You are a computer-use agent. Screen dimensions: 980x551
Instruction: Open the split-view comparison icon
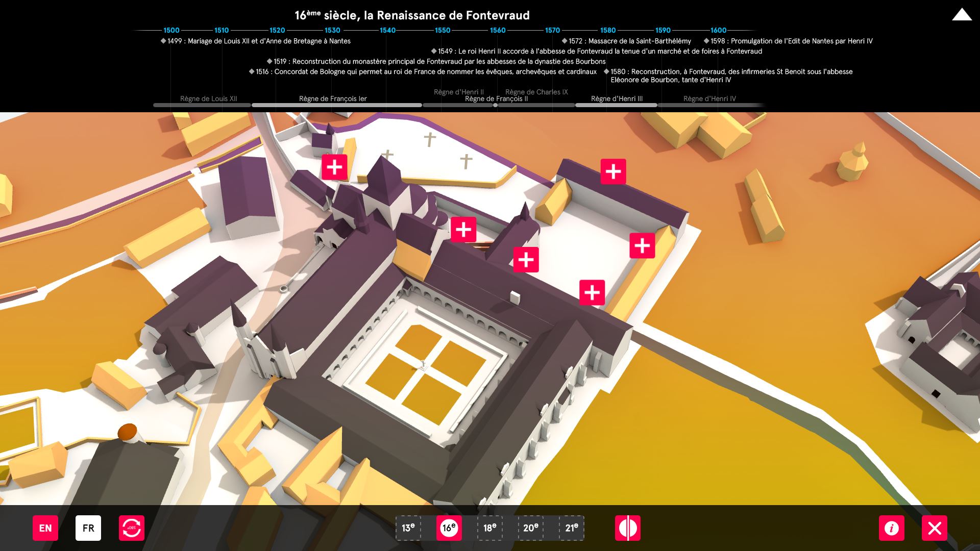[627, 528]
